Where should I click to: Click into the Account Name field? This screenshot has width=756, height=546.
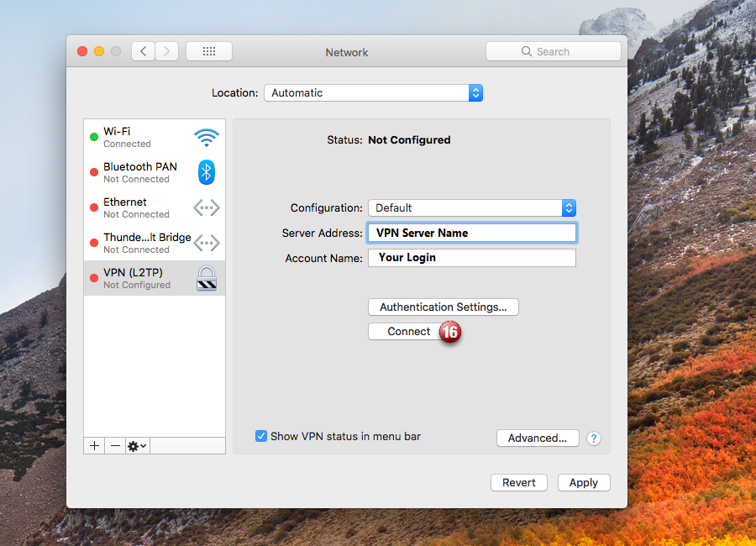pyautogui.click(x=472, y=258)
